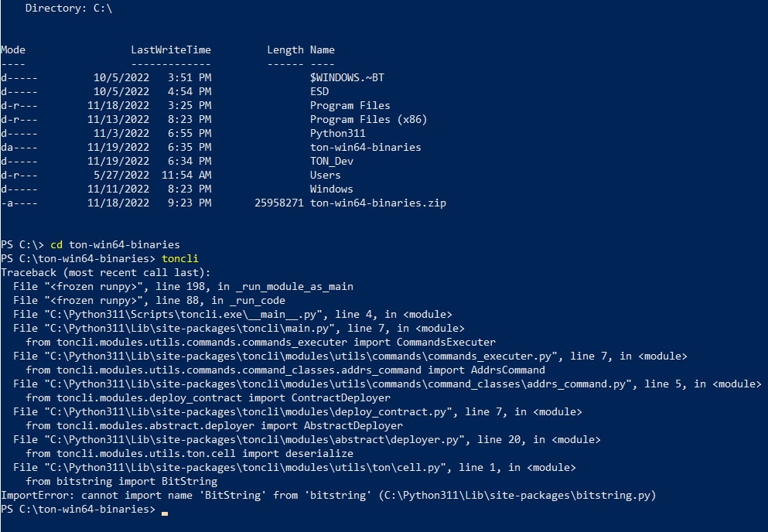
Task: Click the ton-win64-binaries.zip file name
Action: (377, 203)
